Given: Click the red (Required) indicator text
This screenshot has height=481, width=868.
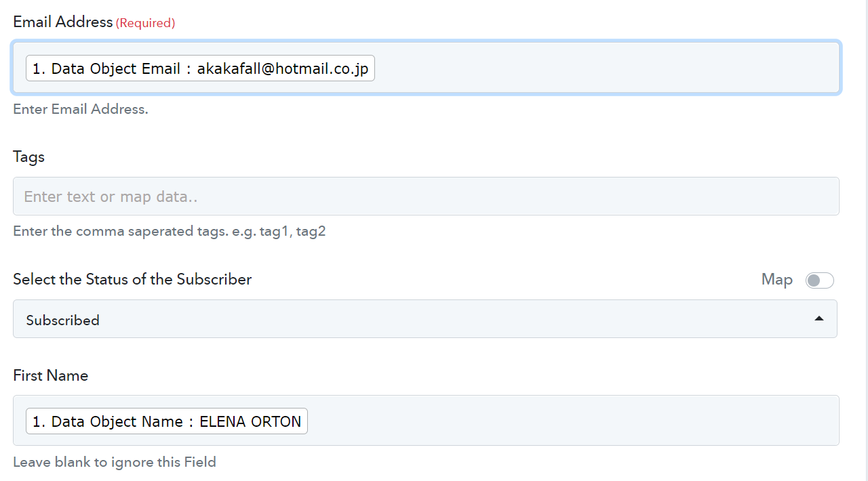Looking at the screenshot, I should (145, 23).
